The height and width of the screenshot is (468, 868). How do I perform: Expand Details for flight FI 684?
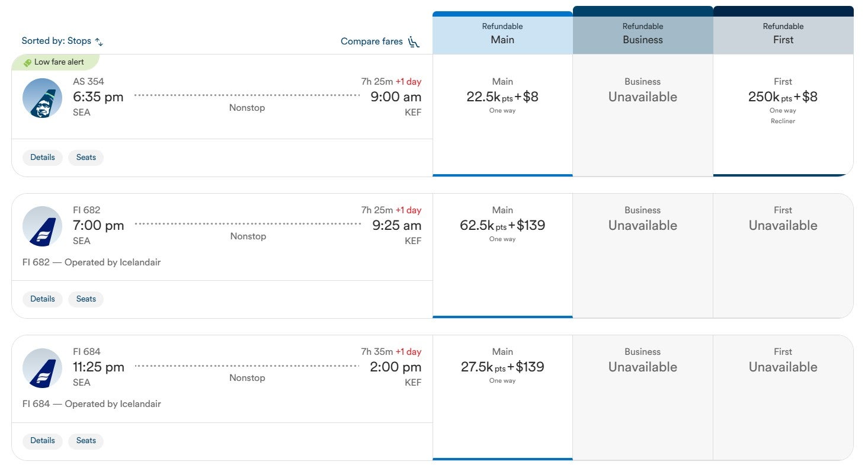[x=43, y=441]
